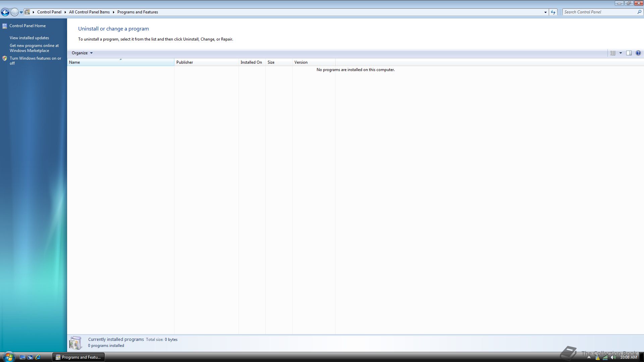Image resolution: width=644 pixels, height=362 pixels.
Task: Click Show Desktop in Quick Launch
Action: [x=22, y=357]
